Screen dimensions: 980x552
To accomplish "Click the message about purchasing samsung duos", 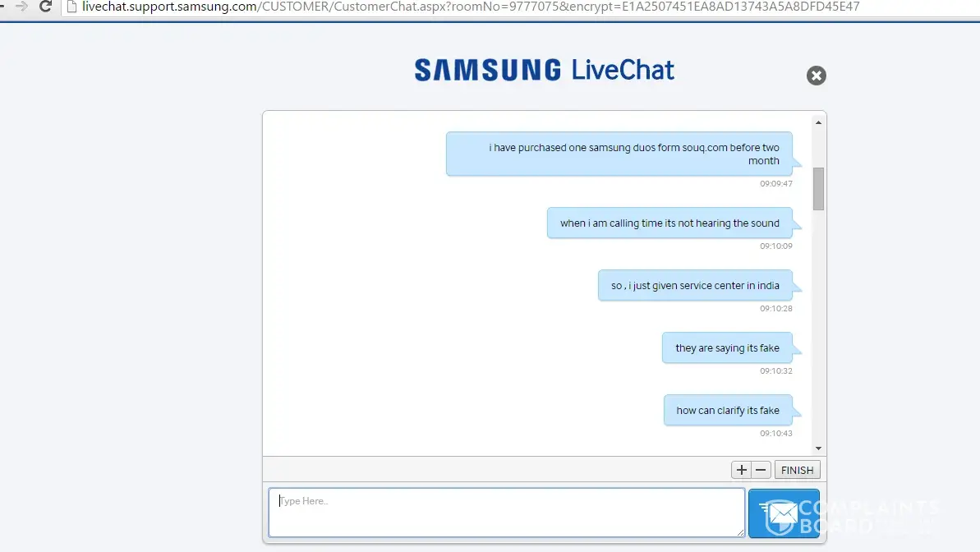I will click(x=619, y=154).
